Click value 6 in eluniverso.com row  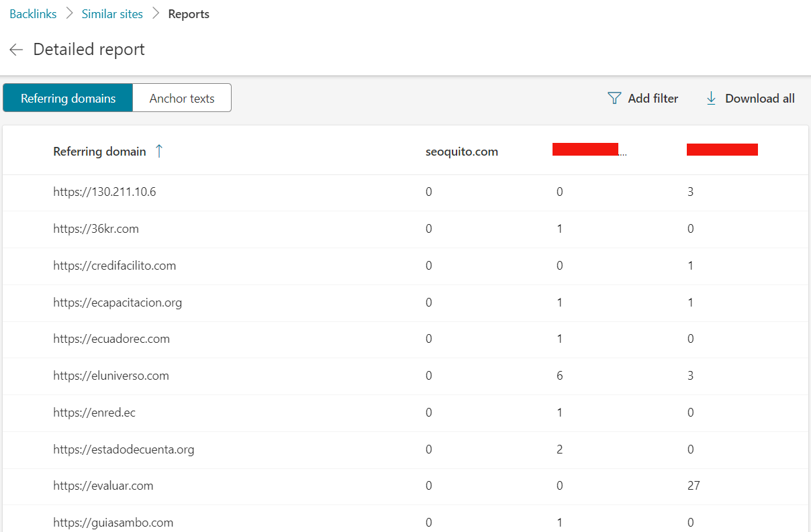560,376
